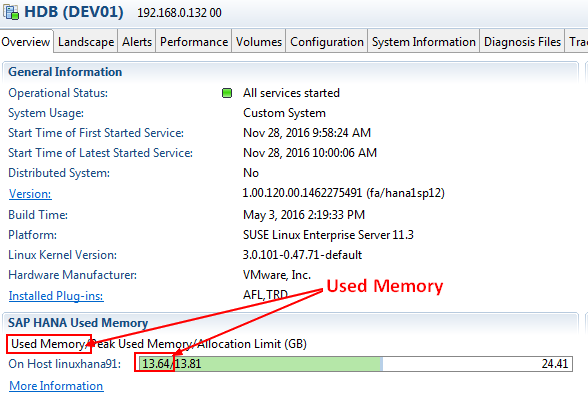Screen dimensions: 588x397
Task: Click the 192.168.0.132 00 host address
Action: 179,13
